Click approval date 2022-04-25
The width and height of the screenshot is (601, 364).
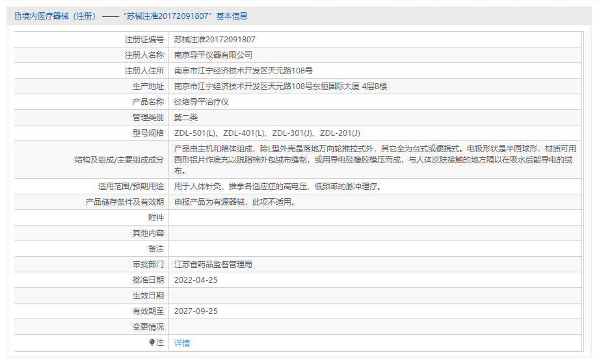[196, 279]
